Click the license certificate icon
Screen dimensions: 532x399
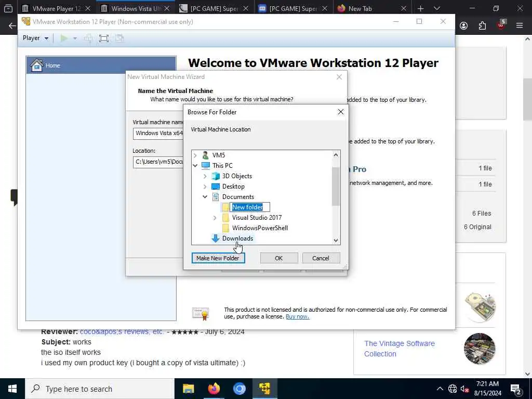[x=201, y=313]
